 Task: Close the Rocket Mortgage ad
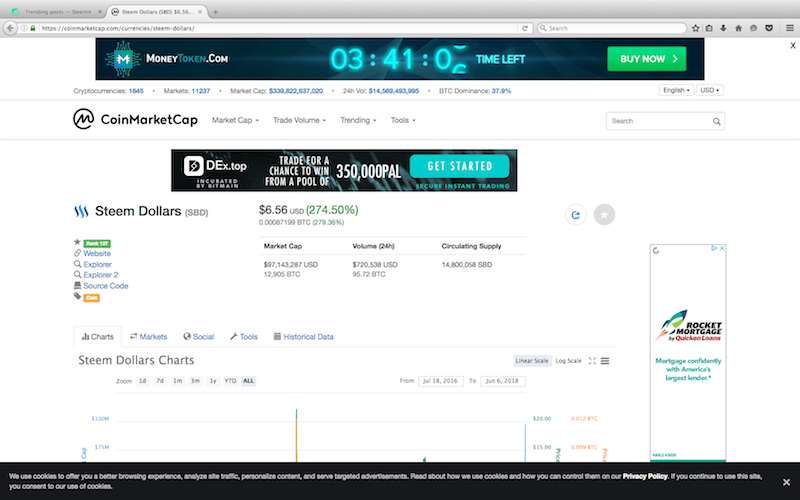click(722, 248)
